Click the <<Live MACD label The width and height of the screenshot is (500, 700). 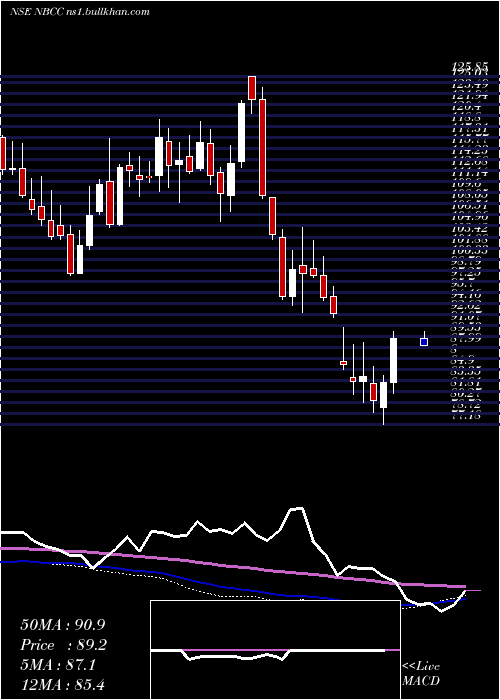coord(421,674)
